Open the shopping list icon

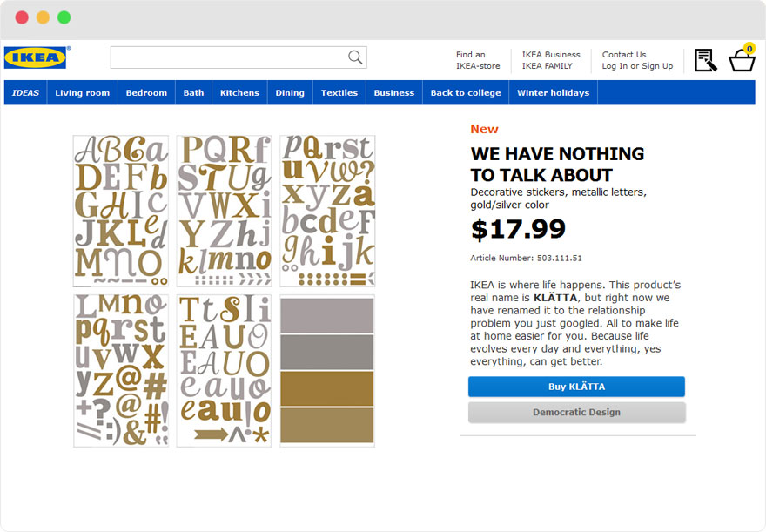coord(705,60)
